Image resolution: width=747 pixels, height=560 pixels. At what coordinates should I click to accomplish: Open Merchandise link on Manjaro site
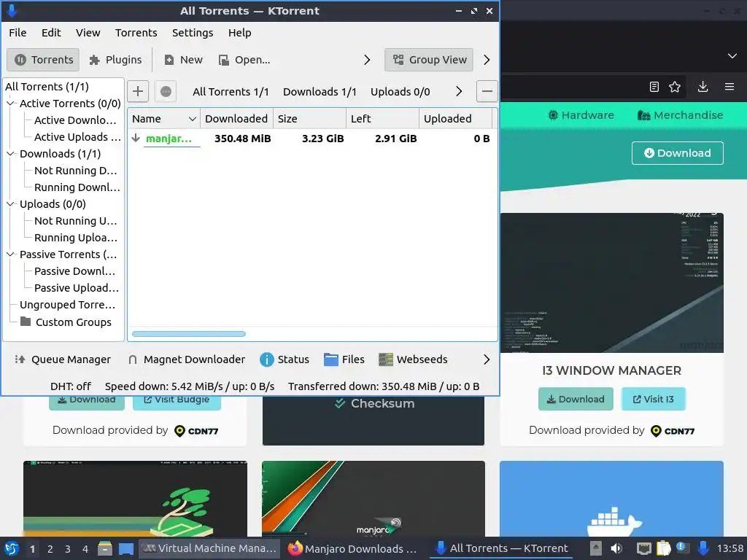coord(681,115)
